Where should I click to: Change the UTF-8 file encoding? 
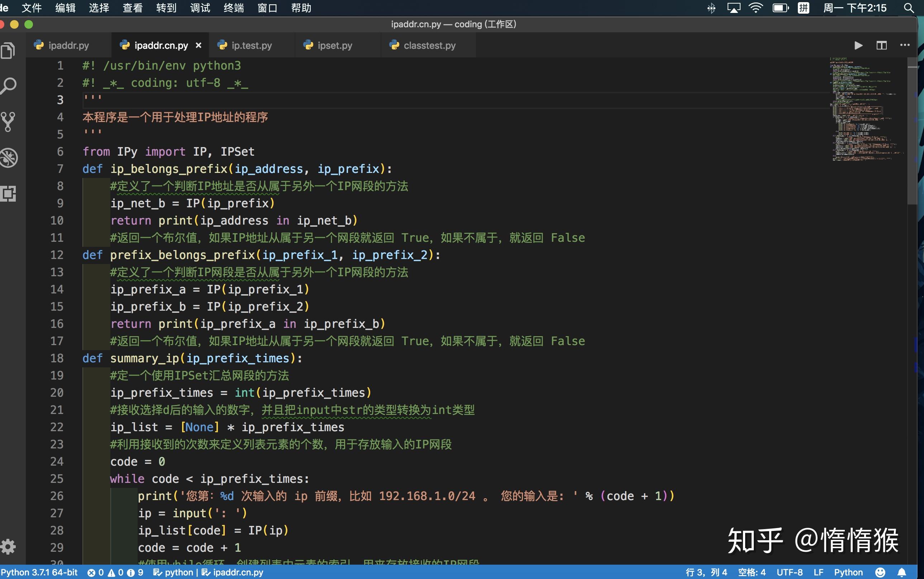click(x=790, y=572)
